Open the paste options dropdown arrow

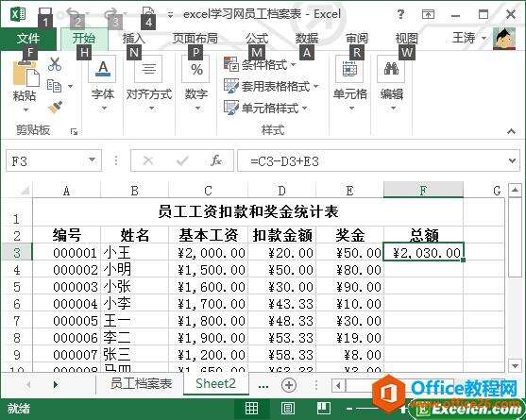coord(25,109)
